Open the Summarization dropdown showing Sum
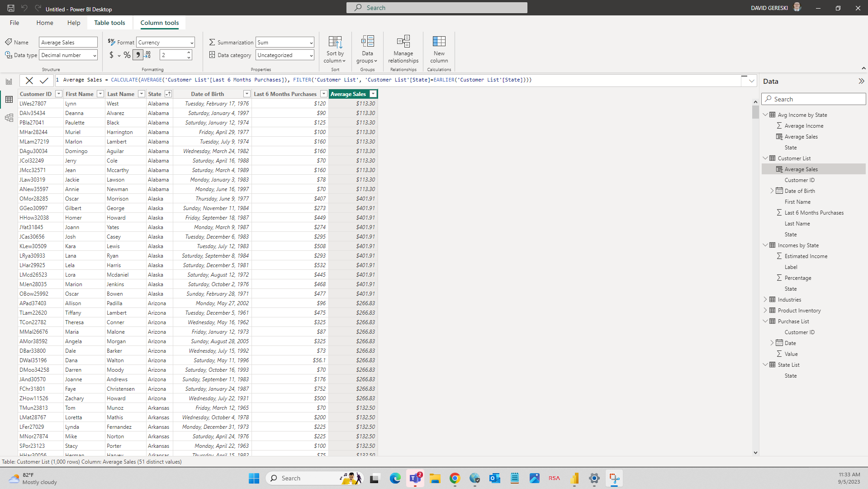This screenshot has width=868, height=489. (285, 42)
